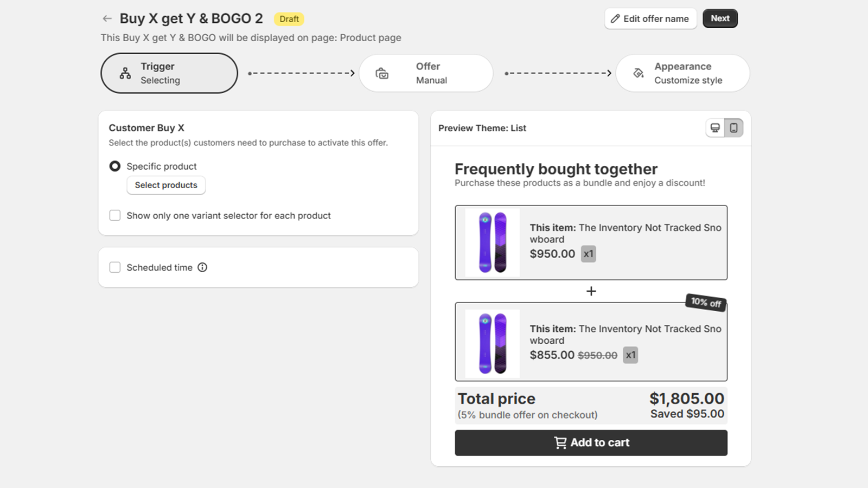Tick the Scheduled time checkbox
This screenshot has height=488, width=868.
pos(115,267)
